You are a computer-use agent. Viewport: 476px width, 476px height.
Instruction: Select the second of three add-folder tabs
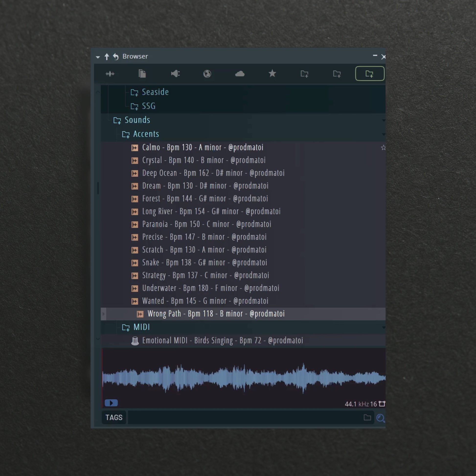[337, 74]
